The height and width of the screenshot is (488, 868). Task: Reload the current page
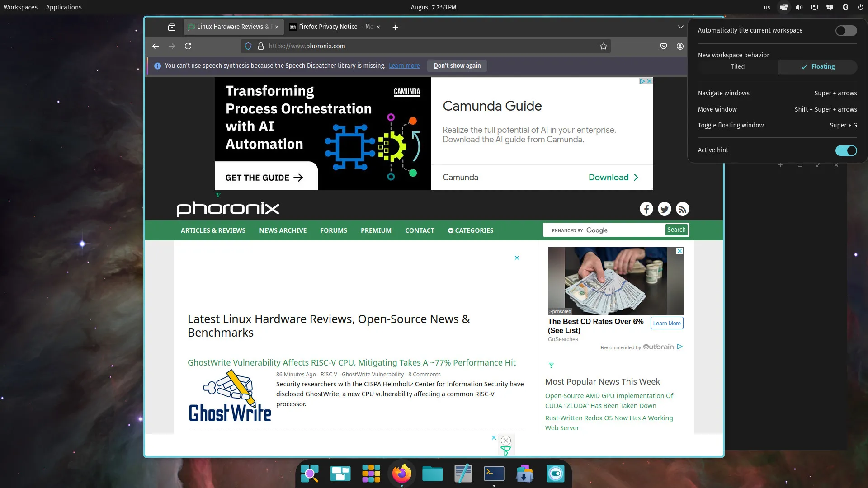[188, 46]
